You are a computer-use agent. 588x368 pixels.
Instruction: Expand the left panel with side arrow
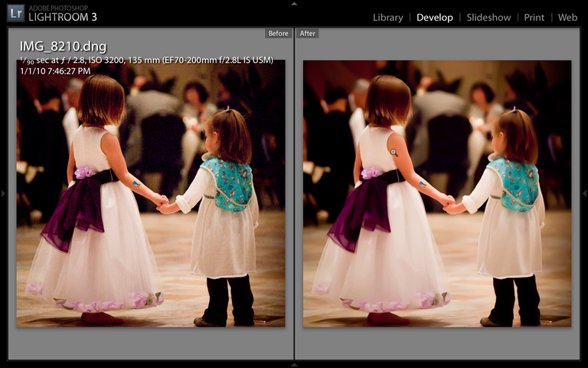[x=3, y=193]
